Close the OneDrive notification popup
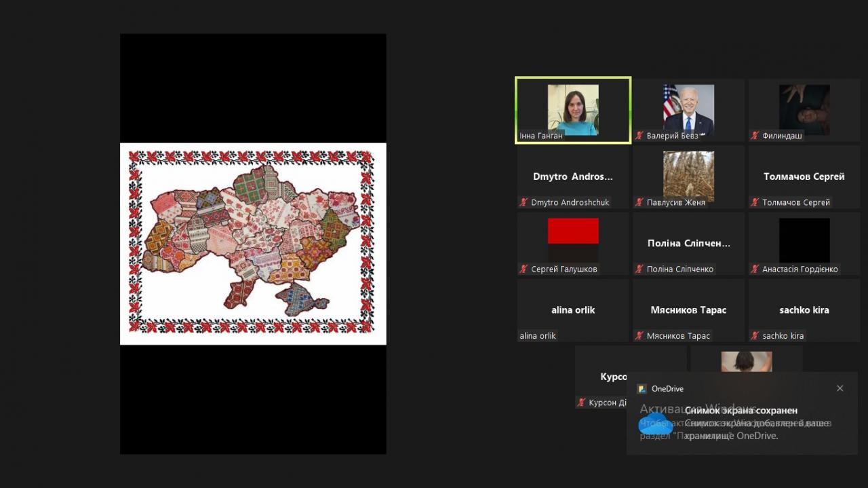The image size is (868, 488). click(840, 388)
